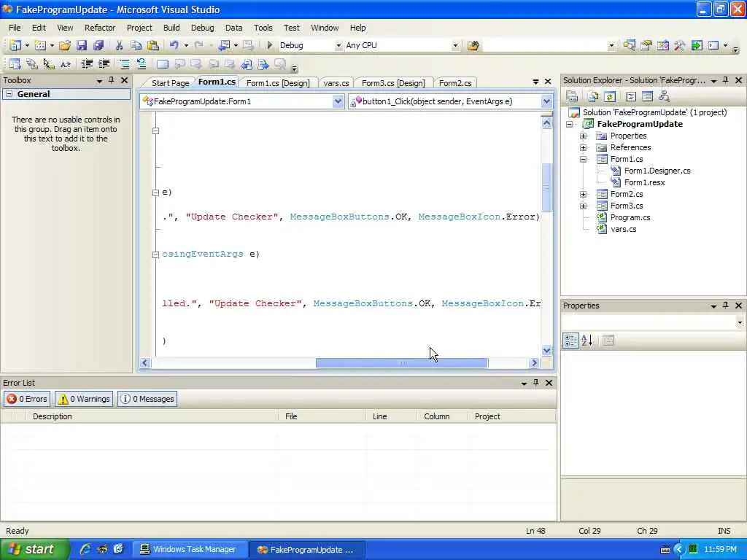Image resolution: width=747 pixels, height=560 pixels.
Task: Click the Description column header
Action: point(152,416)
